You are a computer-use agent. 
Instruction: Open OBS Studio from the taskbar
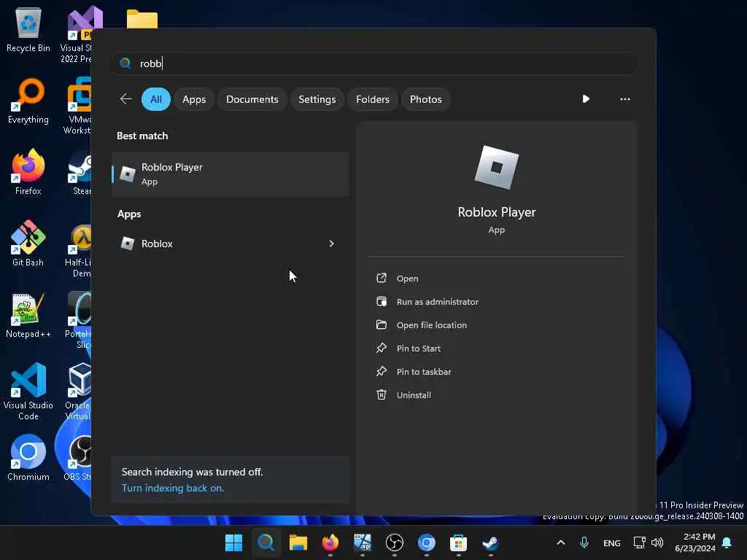395,542
